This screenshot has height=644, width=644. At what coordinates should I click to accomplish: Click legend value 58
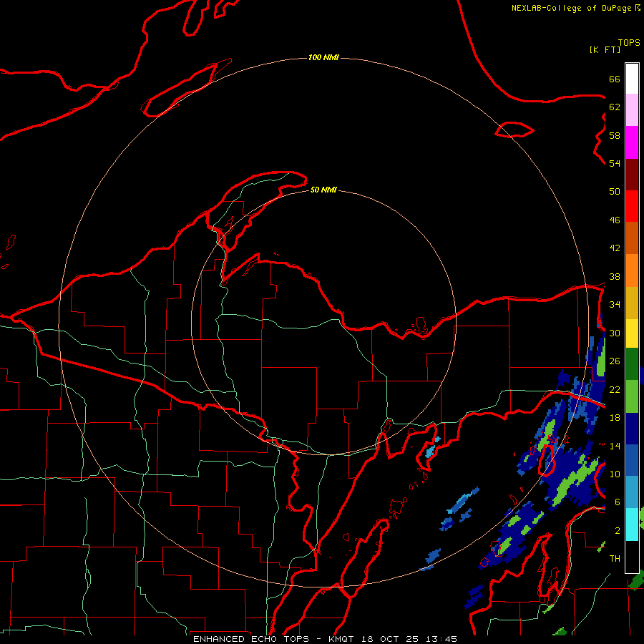coord(615,135)
